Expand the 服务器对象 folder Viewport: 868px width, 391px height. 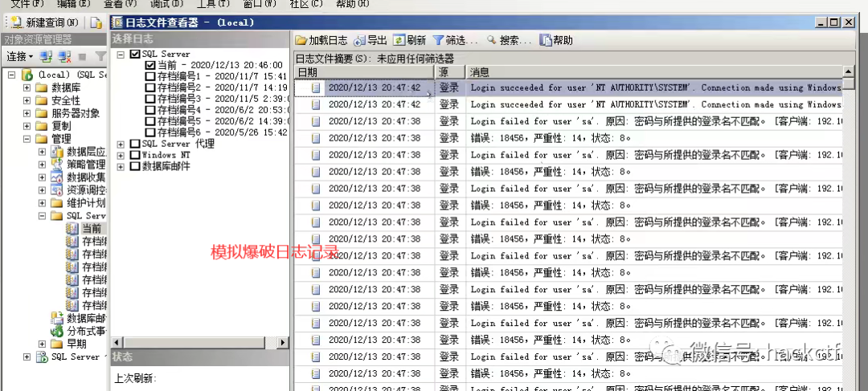(x=27, y=113)
